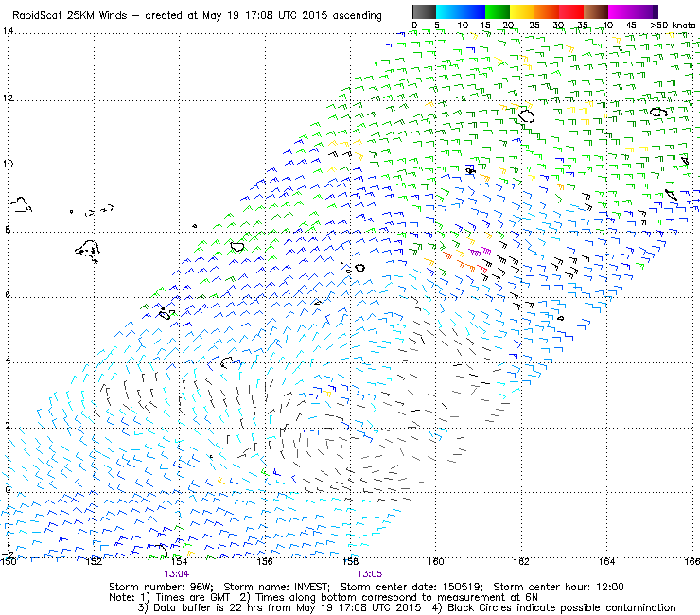700x615 pixels.
Task: Click the 10 latitude axis label
Action: 8,164
